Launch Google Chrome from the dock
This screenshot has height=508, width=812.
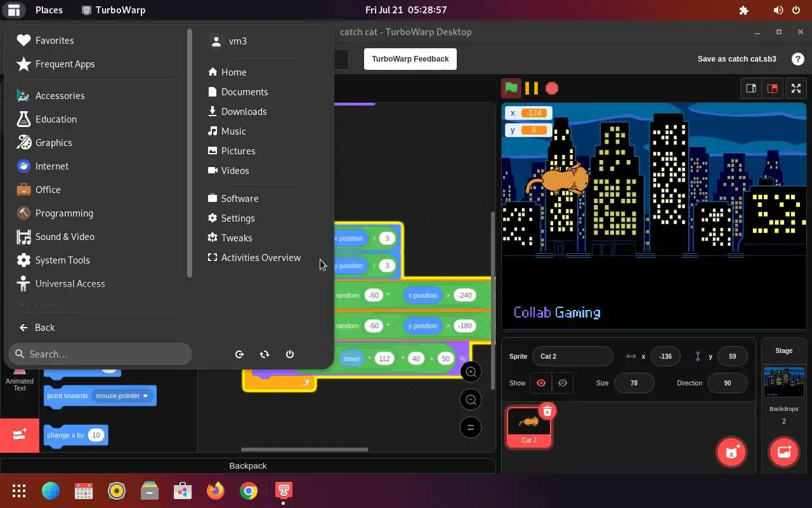coord(249,491)
